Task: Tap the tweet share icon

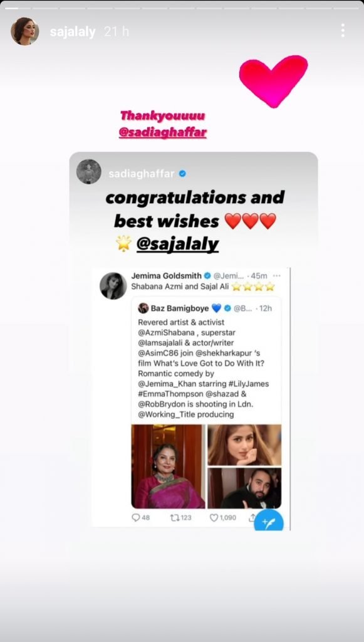Action: 251,517
